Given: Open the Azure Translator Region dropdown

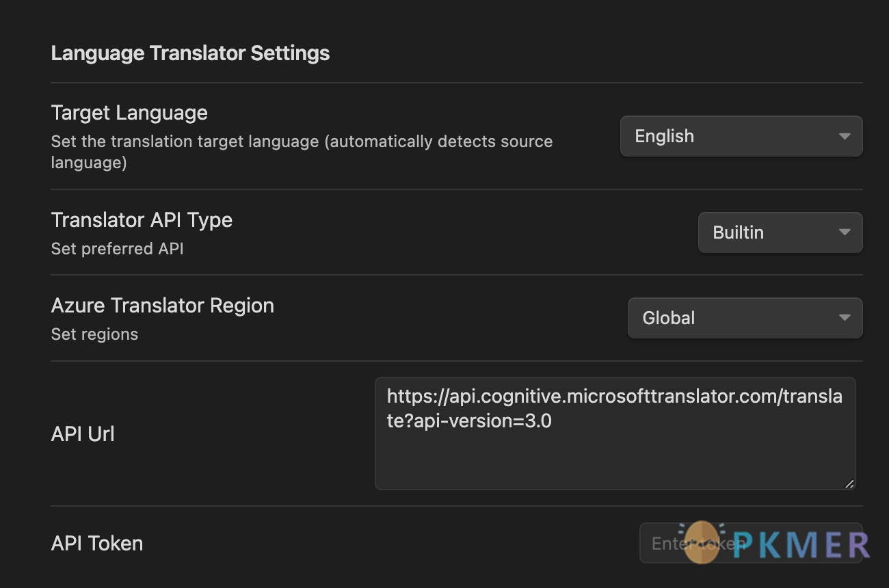Looking at the screenshot, I should (x=745, y=318).
